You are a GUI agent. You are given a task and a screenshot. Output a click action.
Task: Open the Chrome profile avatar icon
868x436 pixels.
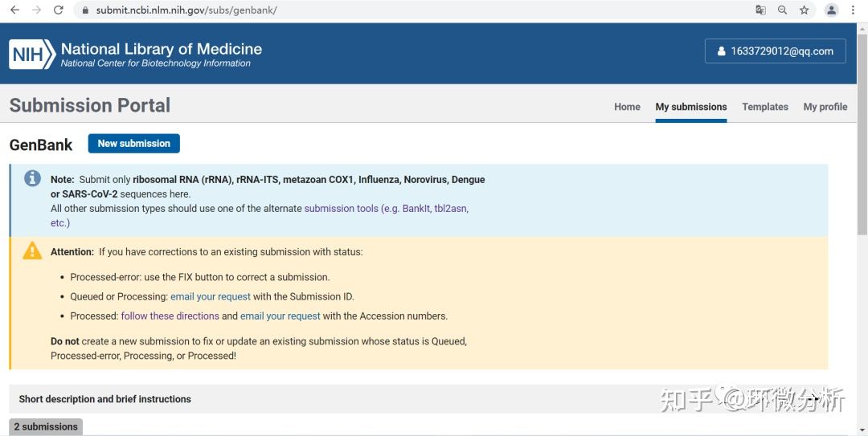(832, 10)
